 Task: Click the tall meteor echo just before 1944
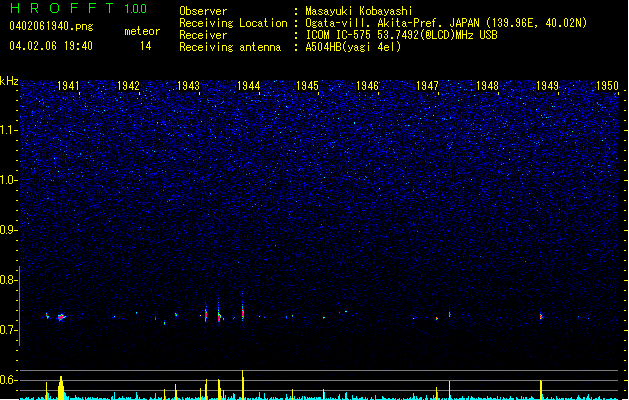click(x=243, y=311)
